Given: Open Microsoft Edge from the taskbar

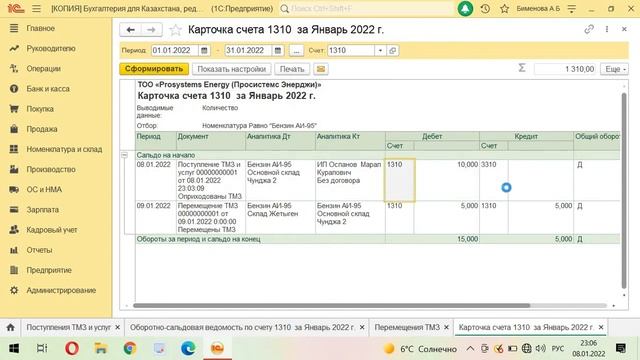Looking at the screenshot, I should click(188, 349).
